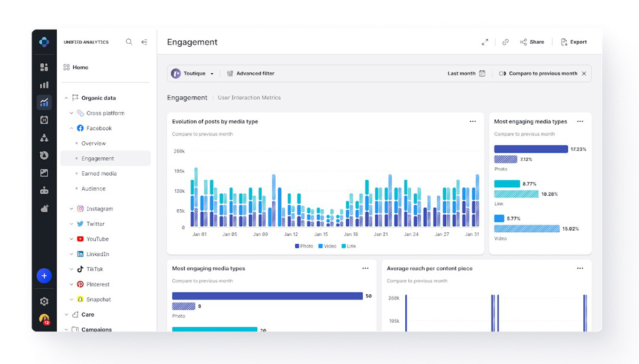Dismiss the comparison filter with the X
639x364 pixels.
(584, 73)
